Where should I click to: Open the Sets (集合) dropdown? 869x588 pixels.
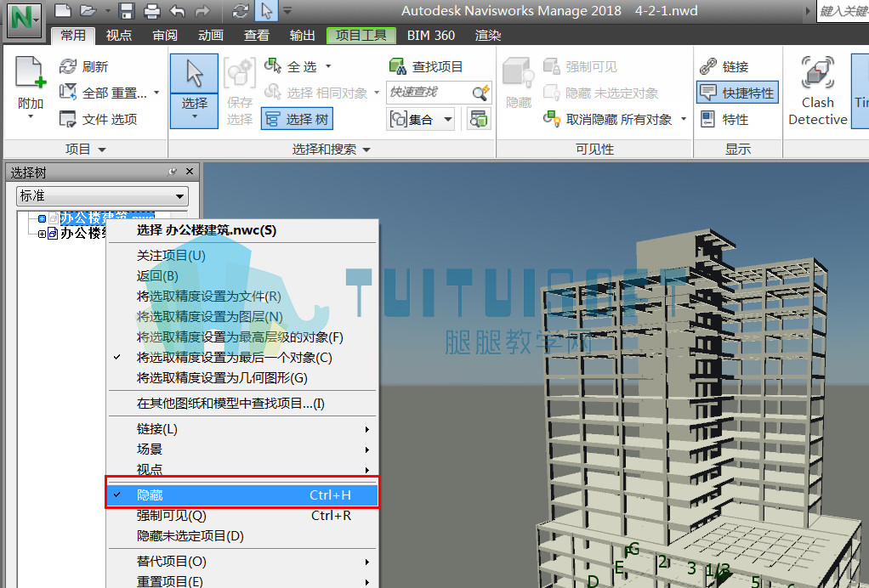coord(421,119)
